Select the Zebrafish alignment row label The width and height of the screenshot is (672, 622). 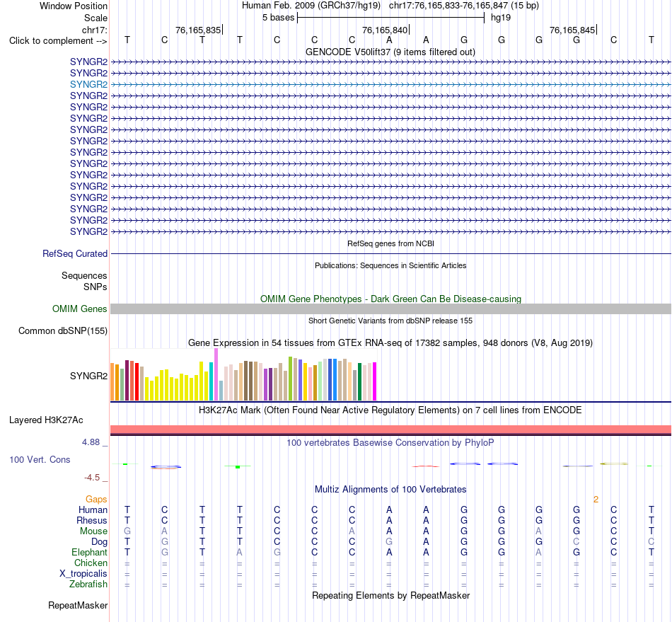tap(88, 584)
